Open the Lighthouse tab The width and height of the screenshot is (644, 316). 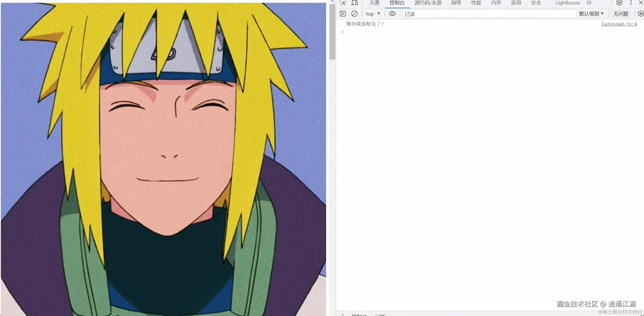point(567,3)
